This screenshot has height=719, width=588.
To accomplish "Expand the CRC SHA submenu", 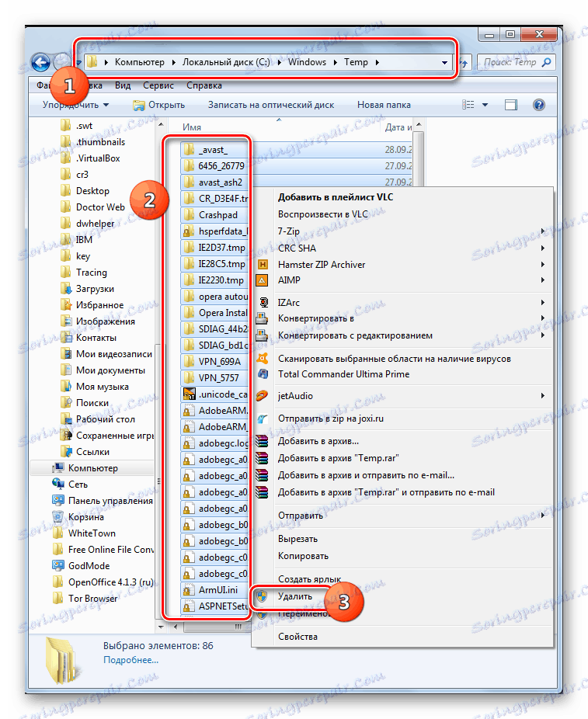I will pos(543,248).
